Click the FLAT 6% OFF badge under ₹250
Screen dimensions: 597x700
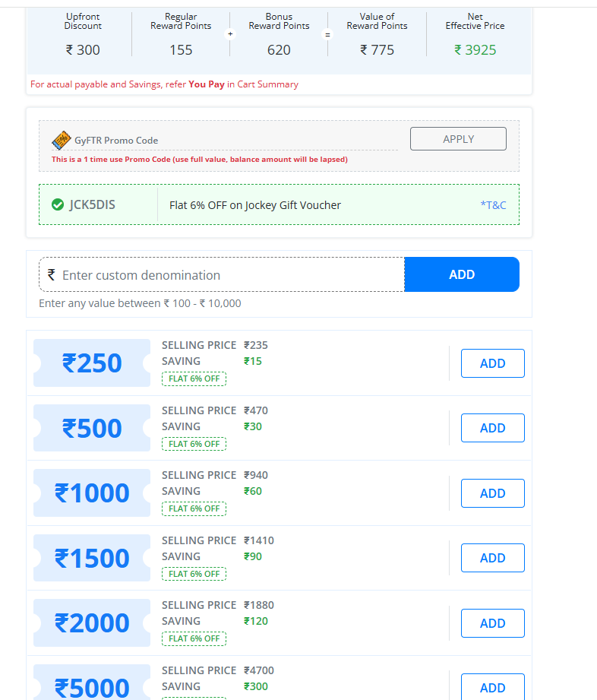pos(194,379)
